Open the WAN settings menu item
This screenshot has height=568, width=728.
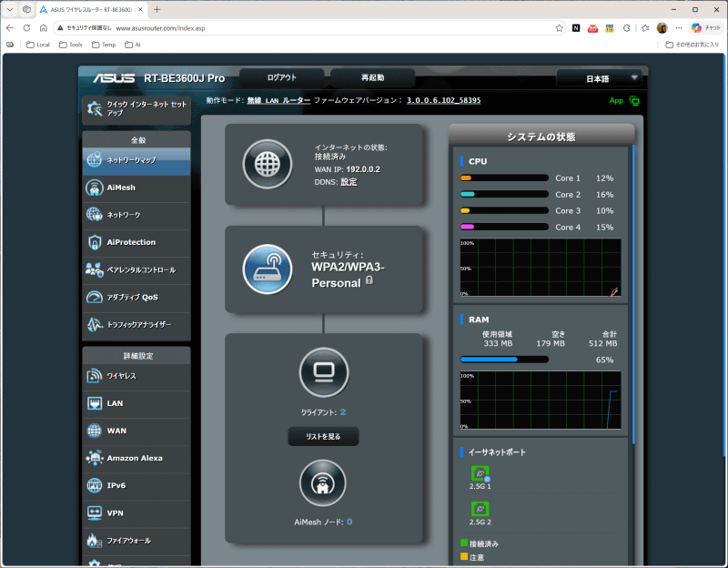click(136, 431)
